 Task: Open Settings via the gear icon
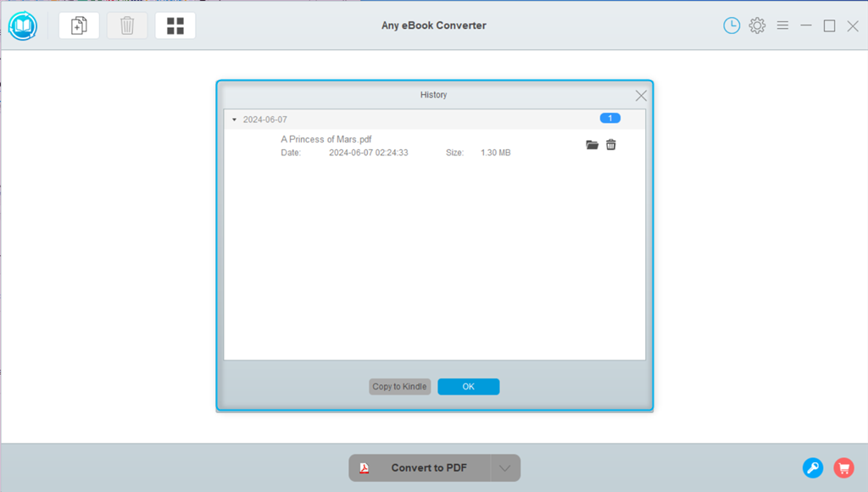757,25
